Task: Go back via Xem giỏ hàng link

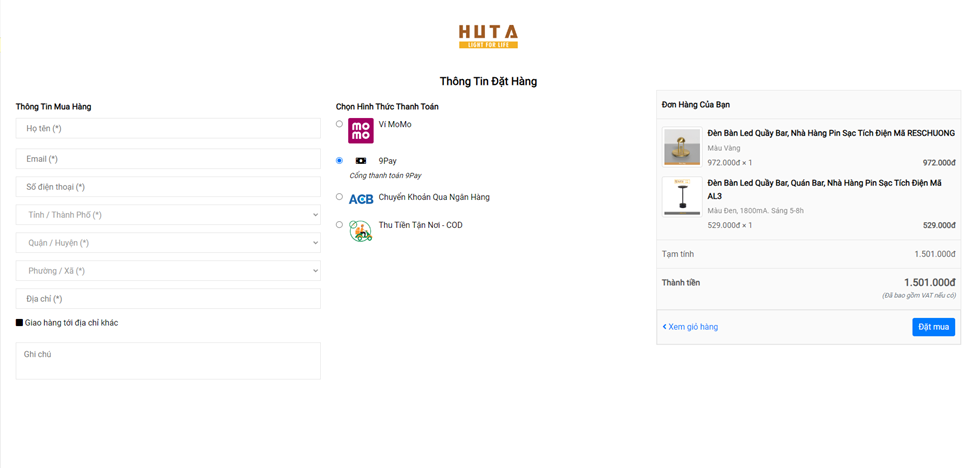Action: coord(690,327)
